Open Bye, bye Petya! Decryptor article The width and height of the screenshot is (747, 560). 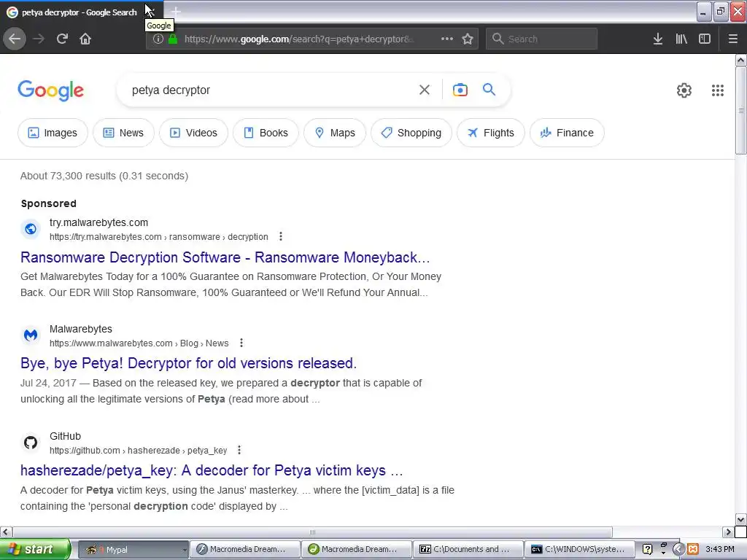pos(188,363)
